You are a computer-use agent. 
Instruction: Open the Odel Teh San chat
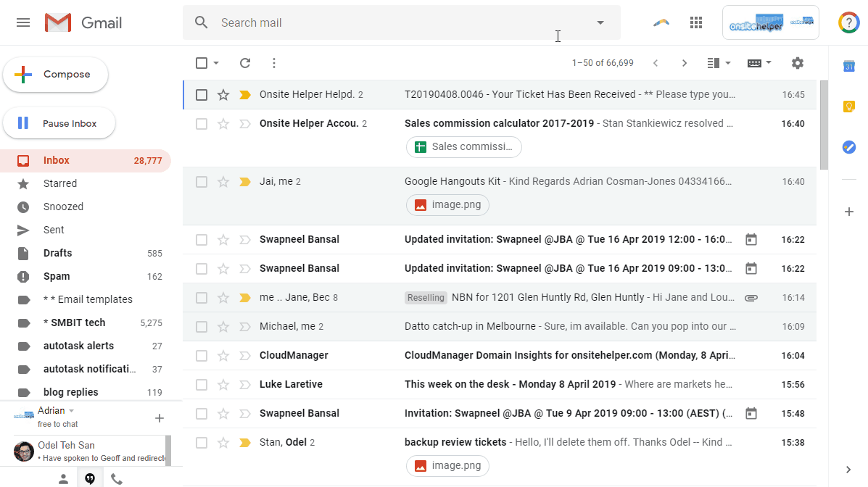(83, 451)
